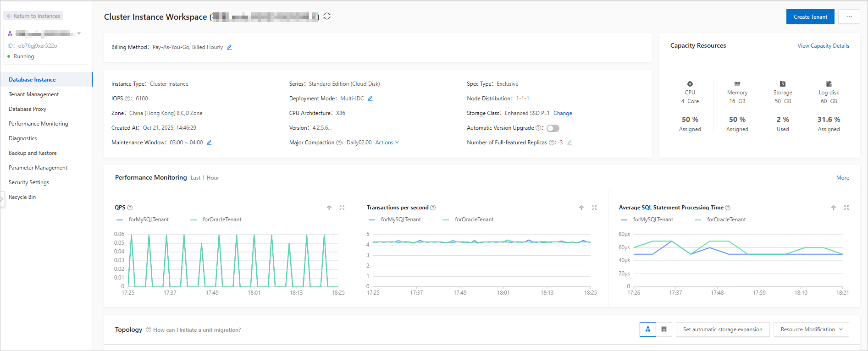Maximize the Average SQL Statement Processing Time chart
This screenshot has height=351, width=868.
(846, 208)
